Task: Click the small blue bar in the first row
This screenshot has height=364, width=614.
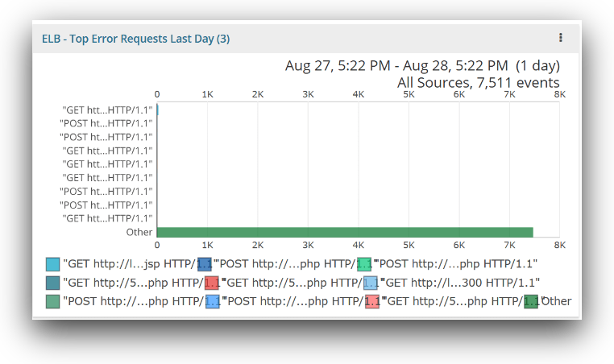Action: [158, 110]
